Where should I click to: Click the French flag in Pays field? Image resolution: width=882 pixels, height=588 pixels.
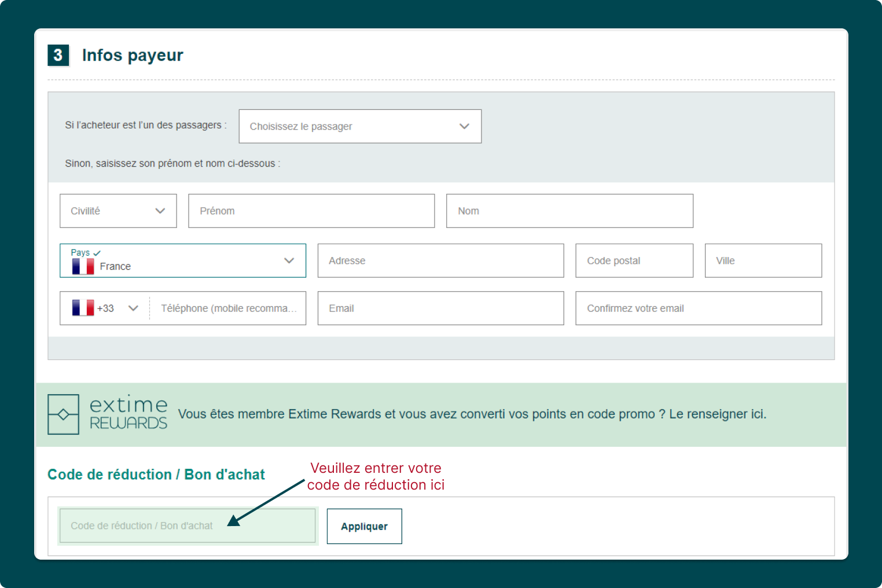83,266
